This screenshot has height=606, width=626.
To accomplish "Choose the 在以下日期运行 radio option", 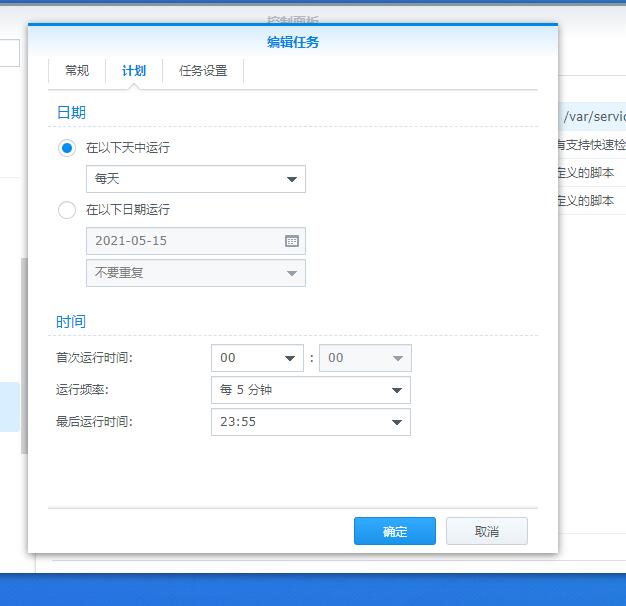I will tap(67, 210).
